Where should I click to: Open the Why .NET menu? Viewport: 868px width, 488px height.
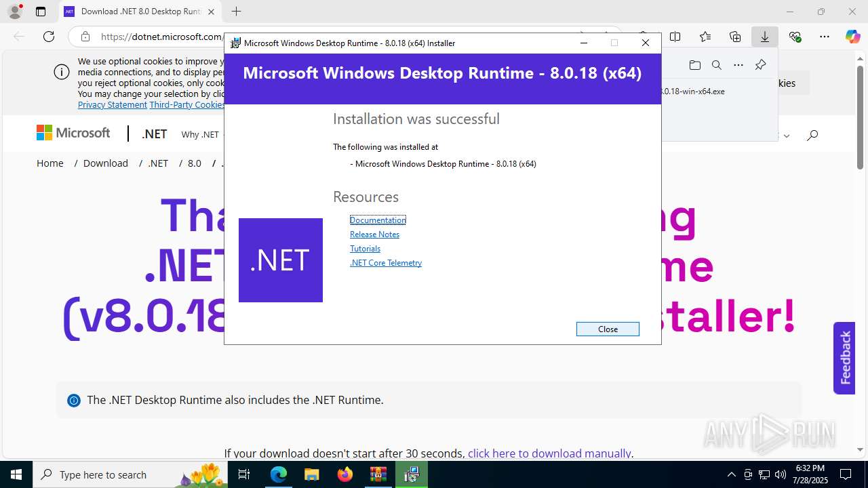(x=200, y=134)
